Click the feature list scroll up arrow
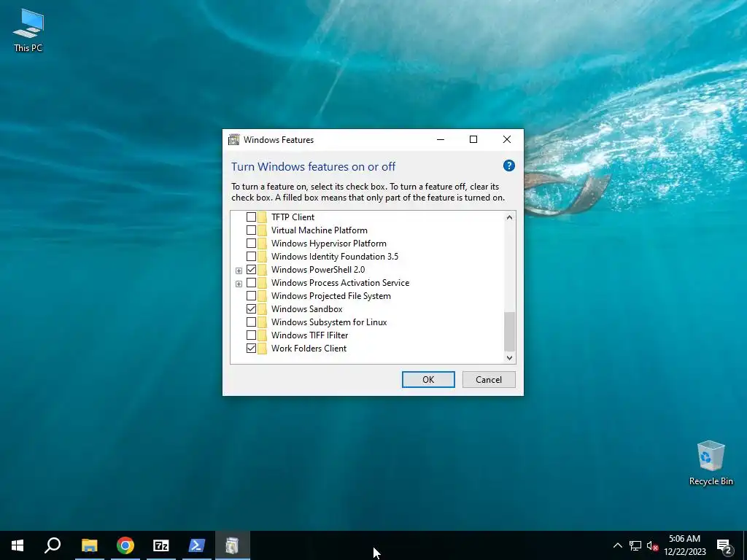This screenshot has width=747, height=560. (x=509, y=217)
